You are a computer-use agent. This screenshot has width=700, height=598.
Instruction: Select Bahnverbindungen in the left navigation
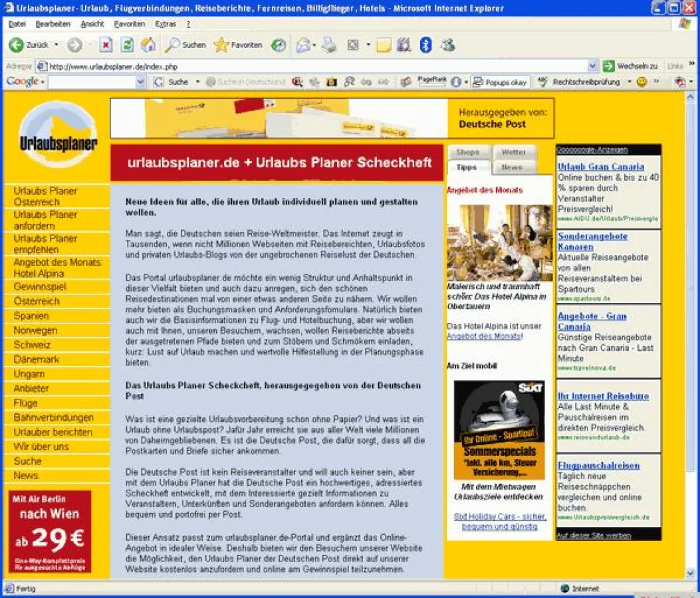pyautogui.click(x=53, y=418)
